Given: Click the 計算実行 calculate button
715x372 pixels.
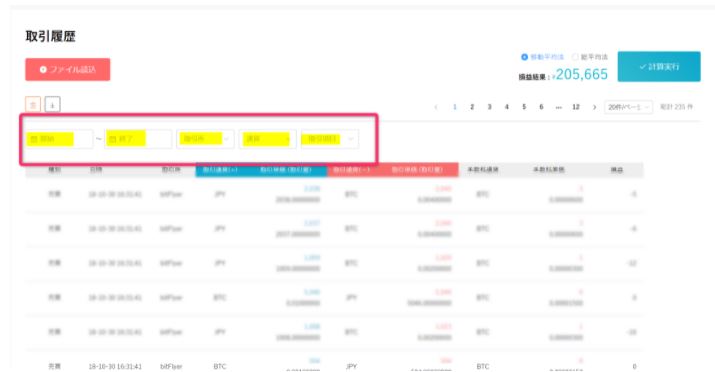Looking at the screenshot, I should (x=659, y=67).
